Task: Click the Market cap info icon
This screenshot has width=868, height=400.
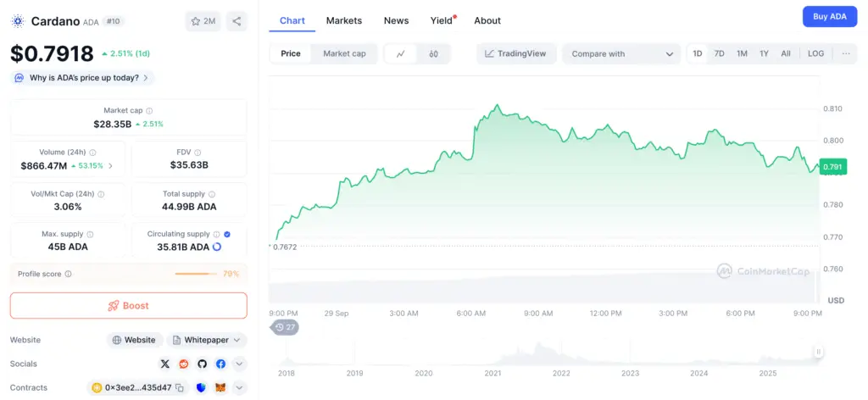Action: (x=149, y=111)
